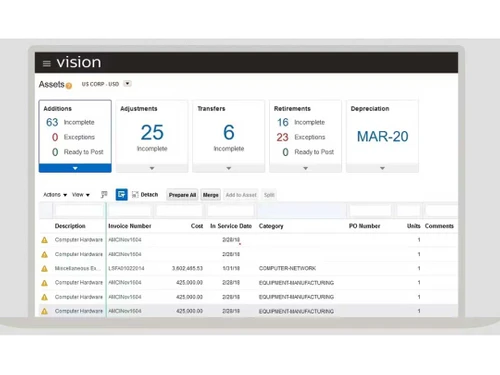
Task: Click the Transfers 6 Incomplete count
Action: [229, 132]
